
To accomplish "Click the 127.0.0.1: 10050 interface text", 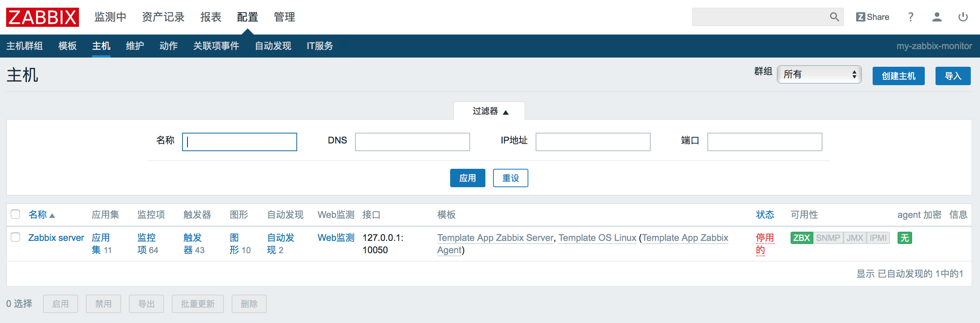I will pyautogui.click(x=383, y=244).
